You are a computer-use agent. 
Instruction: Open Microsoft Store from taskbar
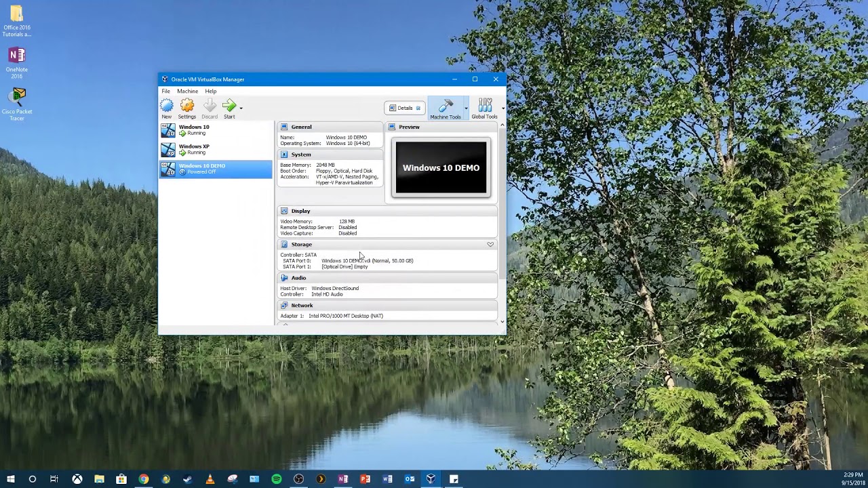click(x=121, y=479)
